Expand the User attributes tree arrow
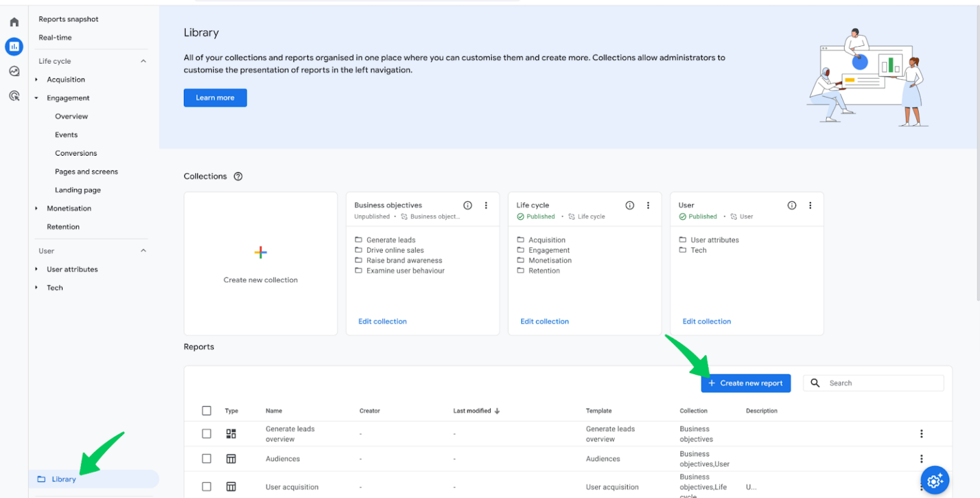Viewport: 980px width, 498px height. pyautogui.click(x=37, y=269)
